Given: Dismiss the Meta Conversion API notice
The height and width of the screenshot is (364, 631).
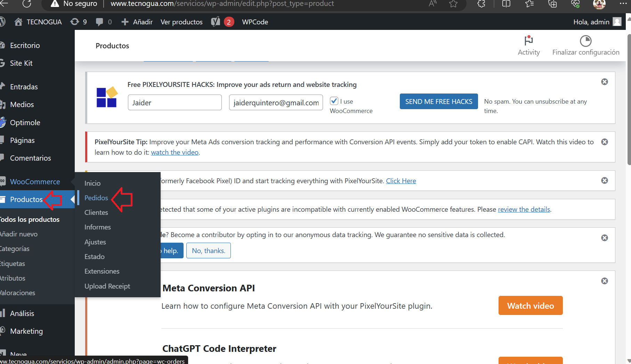Looking at the screenshot, I should click(605, 281).
